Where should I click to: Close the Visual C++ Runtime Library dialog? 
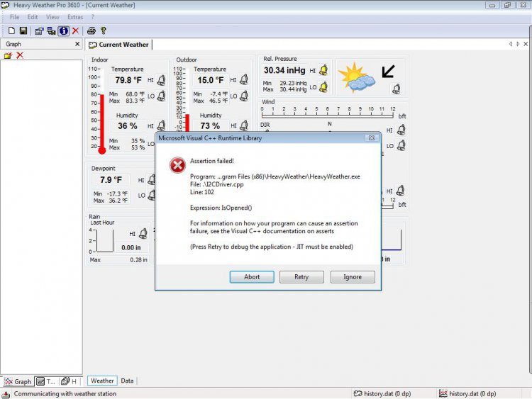372,138
